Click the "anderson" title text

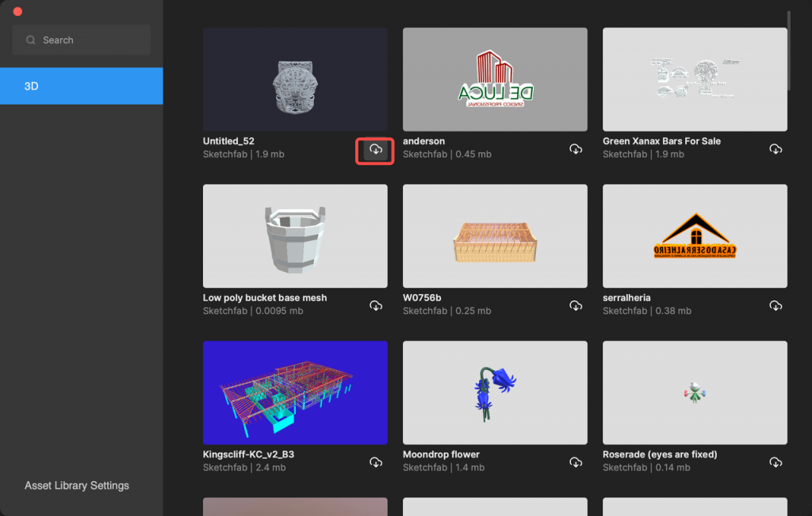pyautogui.click(x=423, y=141)
